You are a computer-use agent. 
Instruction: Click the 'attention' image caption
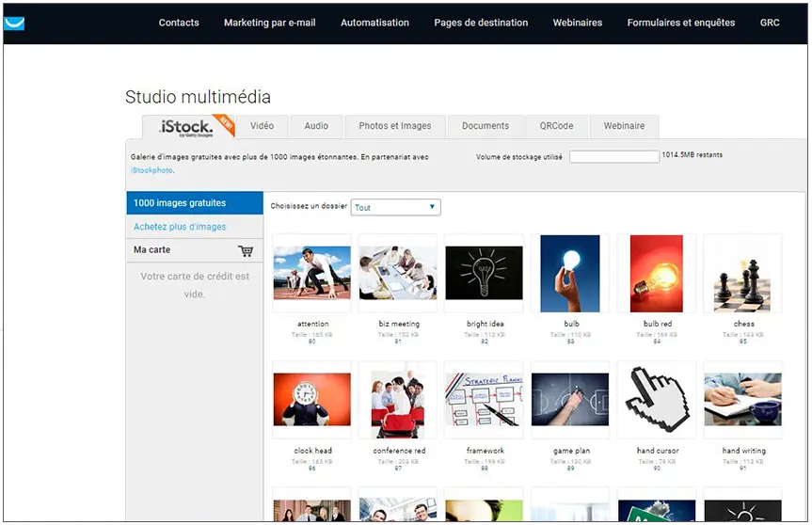pyautogui.click(x=312, y=324)
